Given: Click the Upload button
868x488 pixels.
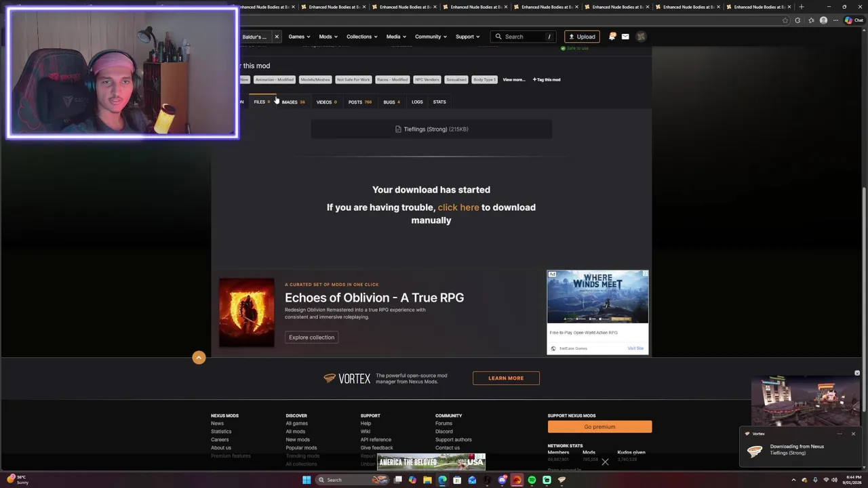Looking at the screenshot, I should (x=582, y=37).
